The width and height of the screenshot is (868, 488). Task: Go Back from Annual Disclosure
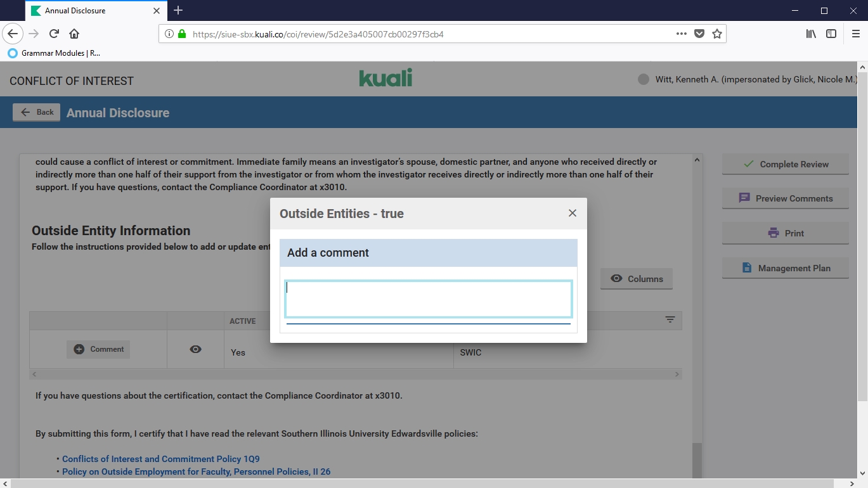37,112
